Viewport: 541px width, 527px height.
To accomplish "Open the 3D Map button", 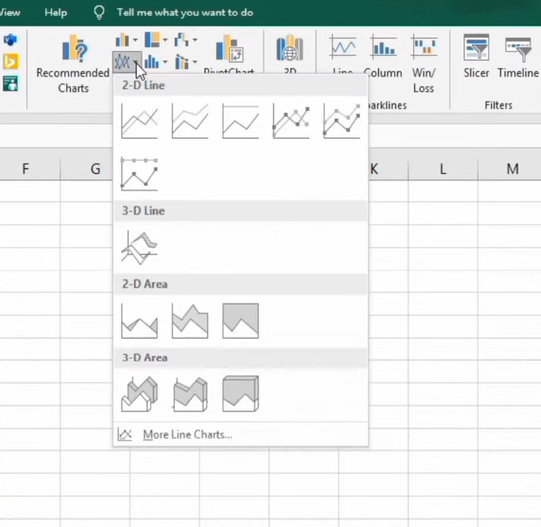I will click(x=290, y=53).
